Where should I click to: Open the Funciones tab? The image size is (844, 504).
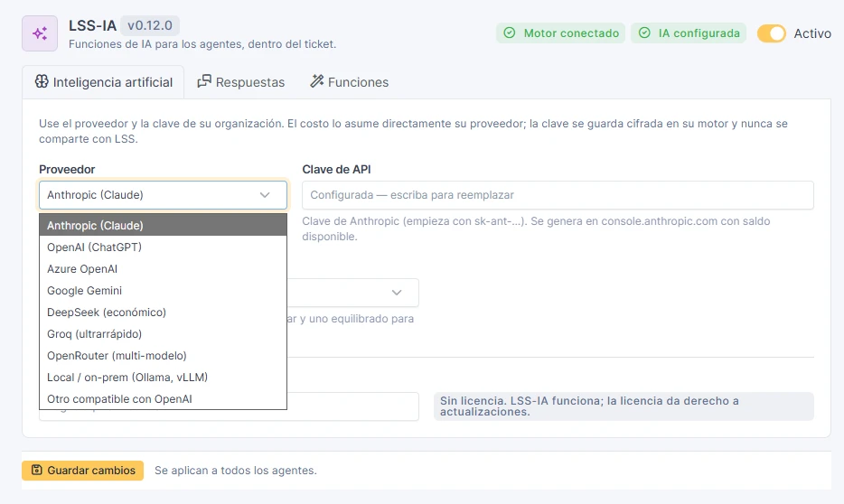tap(350, 82)
